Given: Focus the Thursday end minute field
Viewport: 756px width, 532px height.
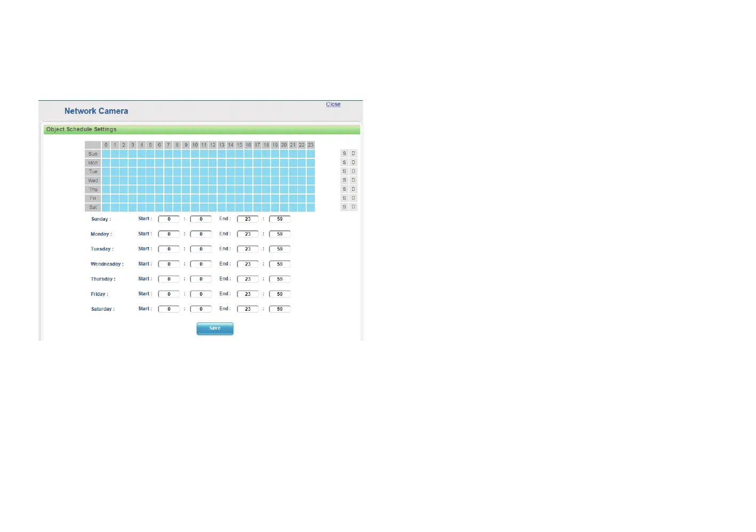Looking at the screenshot, I should point(280,279).
